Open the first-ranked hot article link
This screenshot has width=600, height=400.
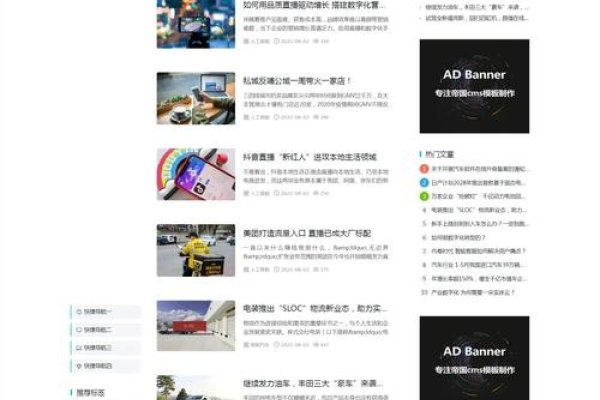(x=480, y=169)
